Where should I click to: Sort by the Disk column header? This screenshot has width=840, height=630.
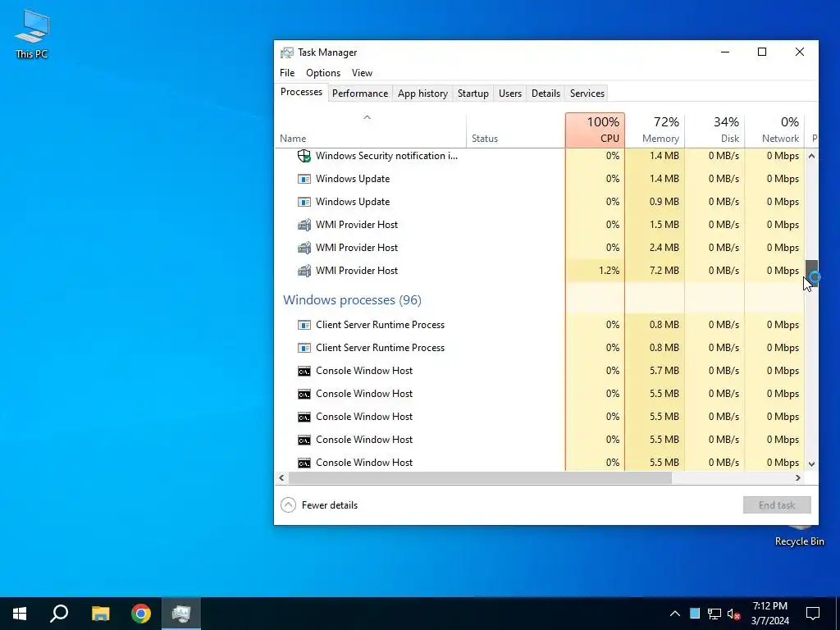[714, 130]
